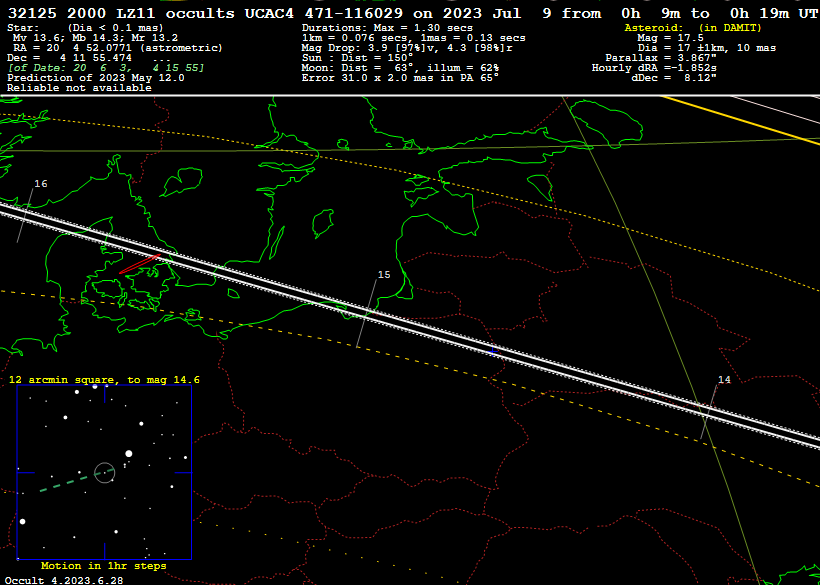Click the 'RA = 20 4 52.0771 (astrometric)' line

pyautogui.click(x=118, y=48)
